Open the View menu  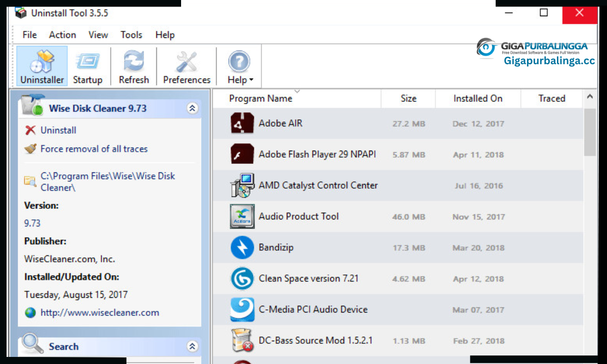pyautogui.click(x=98, y=35)
